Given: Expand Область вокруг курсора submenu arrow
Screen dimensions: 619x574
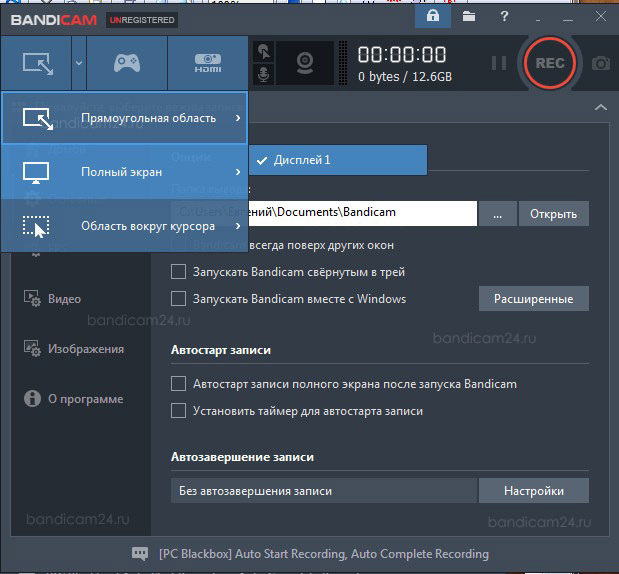Looking at the screenshot, I should (x=238, y=226).
